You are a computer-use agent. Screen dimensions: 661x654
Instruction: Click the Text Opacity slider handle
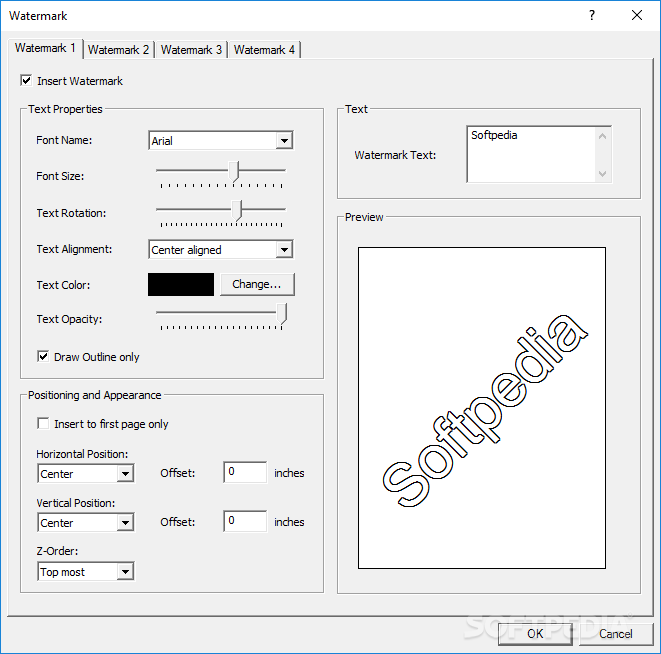click(282, 314)
